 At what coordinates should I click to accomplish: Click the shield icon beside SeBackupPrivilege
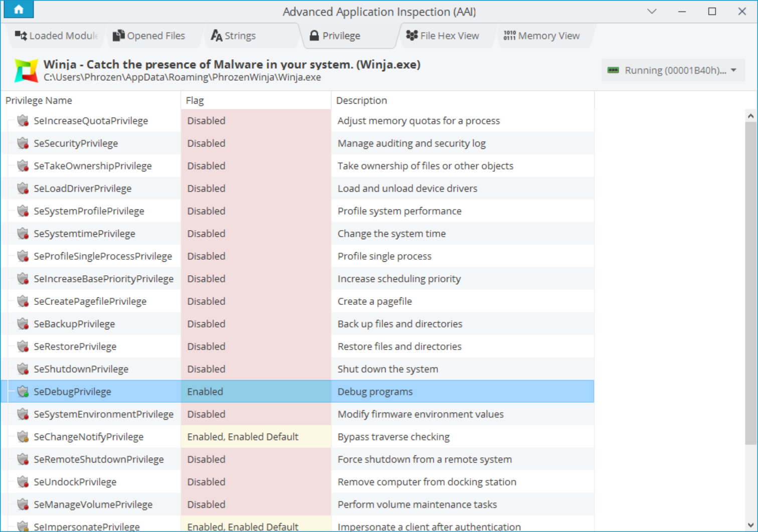click(x=23, y=324)
